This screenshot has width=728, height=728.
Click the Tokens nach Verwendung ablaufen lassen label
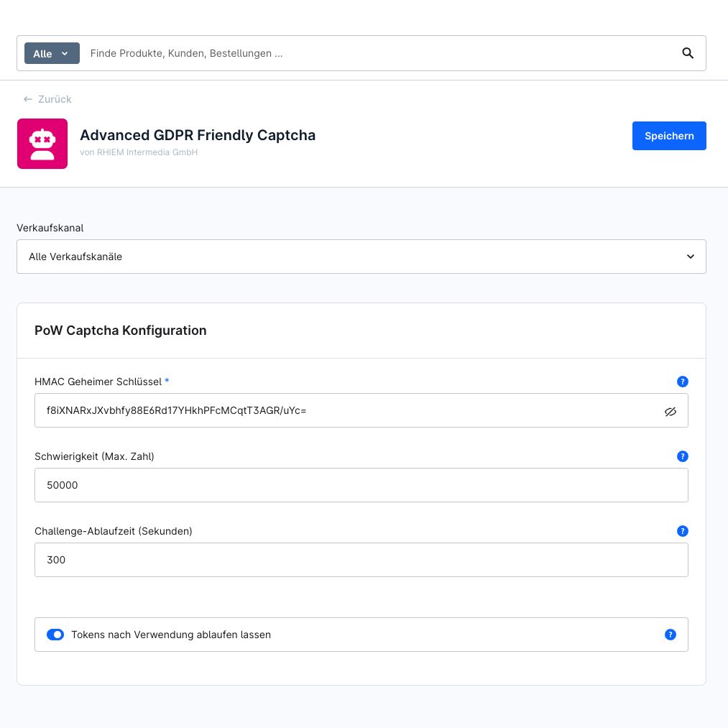(171, 635)
